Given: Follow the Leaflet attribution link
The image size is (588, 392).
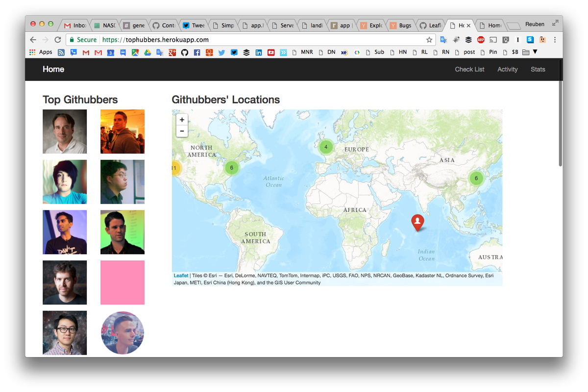Looking at the screenshot, I should pos(181,276).
